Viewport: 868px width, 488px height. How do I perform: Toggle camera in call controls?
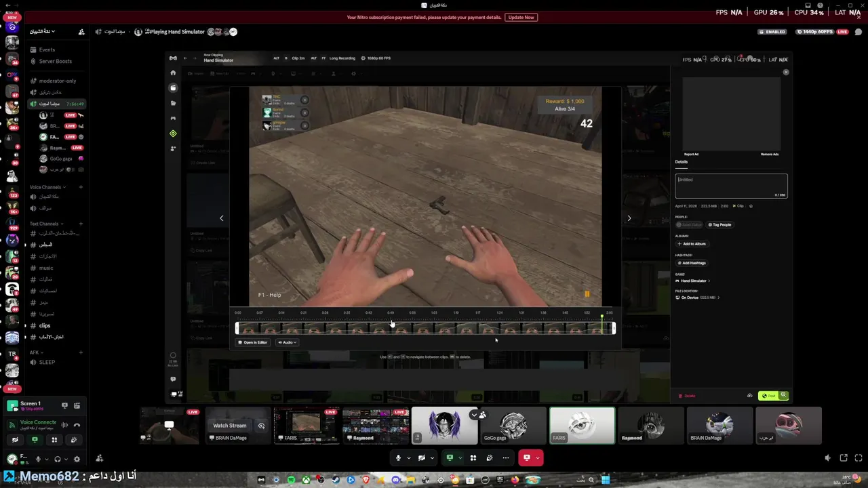coord(421,457)
